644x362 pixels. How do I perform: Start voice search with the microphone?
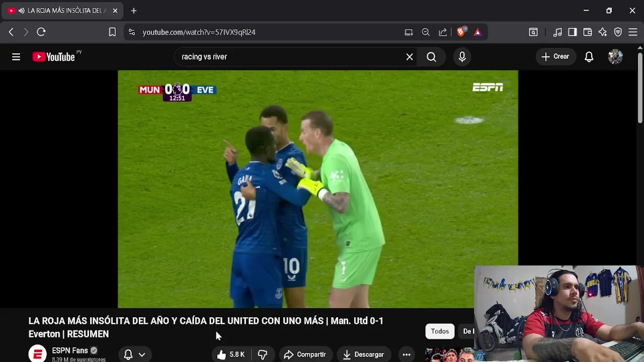coord(462,57)
